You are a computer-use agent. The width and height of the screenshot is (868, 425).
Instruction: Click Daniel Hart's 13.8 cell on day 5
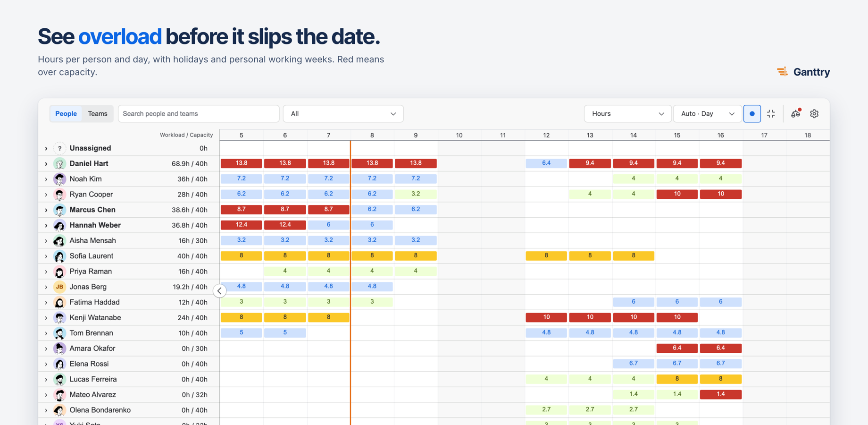click(242, 163)
